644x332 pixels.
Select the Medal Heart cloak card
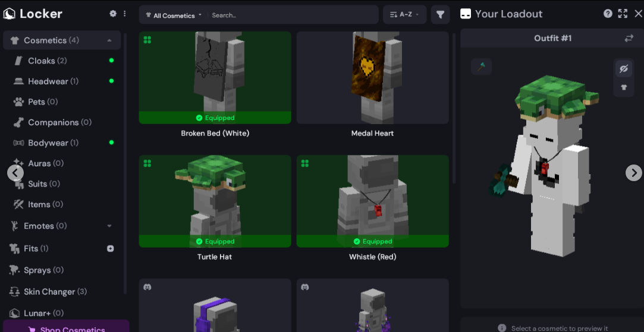coord(372,78)
